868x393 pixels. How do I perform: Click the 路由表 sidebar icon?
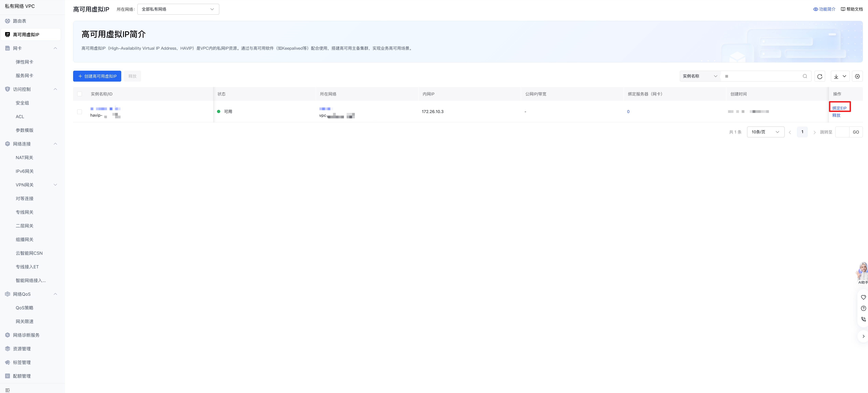tap(7, 21)
